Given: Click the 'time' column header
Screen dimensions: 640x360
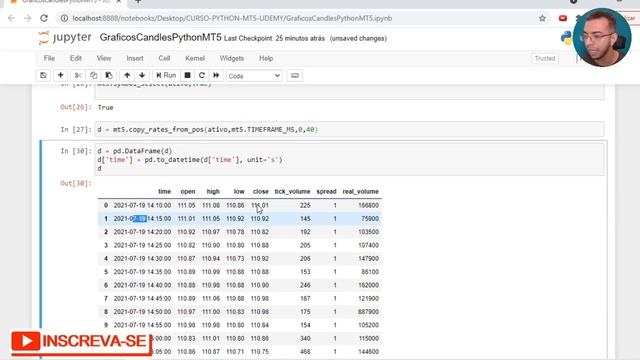Looking at the screenshot, I should [x=164, y=191].
